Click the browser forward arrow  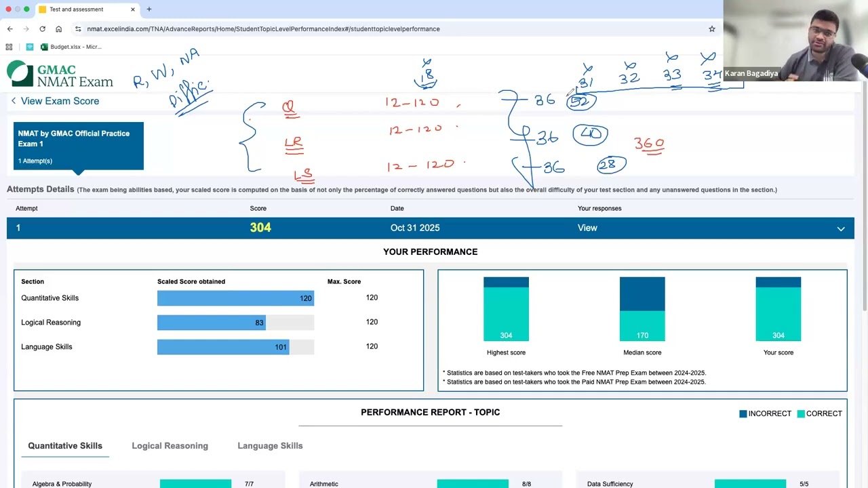[26, 28]
